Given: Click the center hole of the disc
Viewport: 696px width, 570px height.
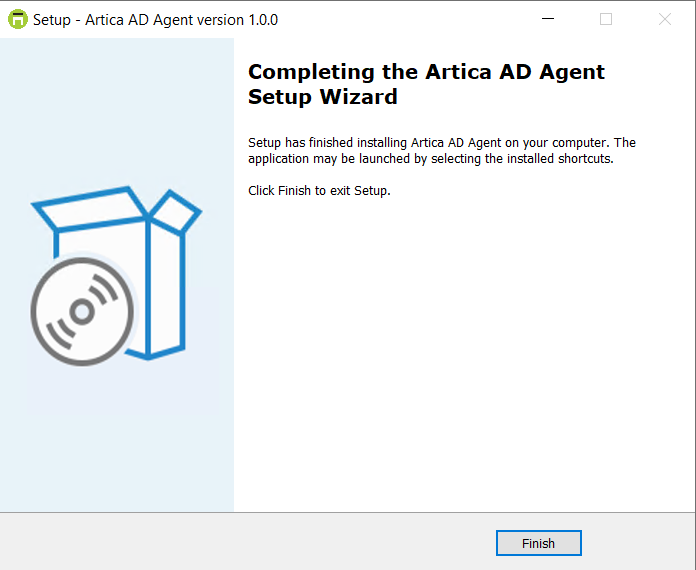Looking at the screenshot, I should pyautogui.click(x=82, y=312).
